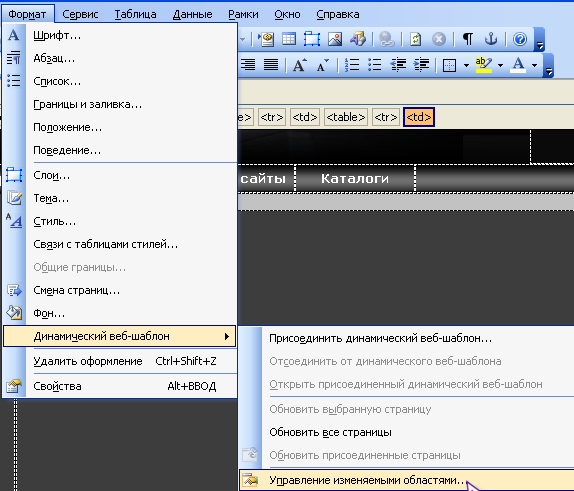Click the Insert Table toolbar icon
574x491 pixels.
pos(289,39)
